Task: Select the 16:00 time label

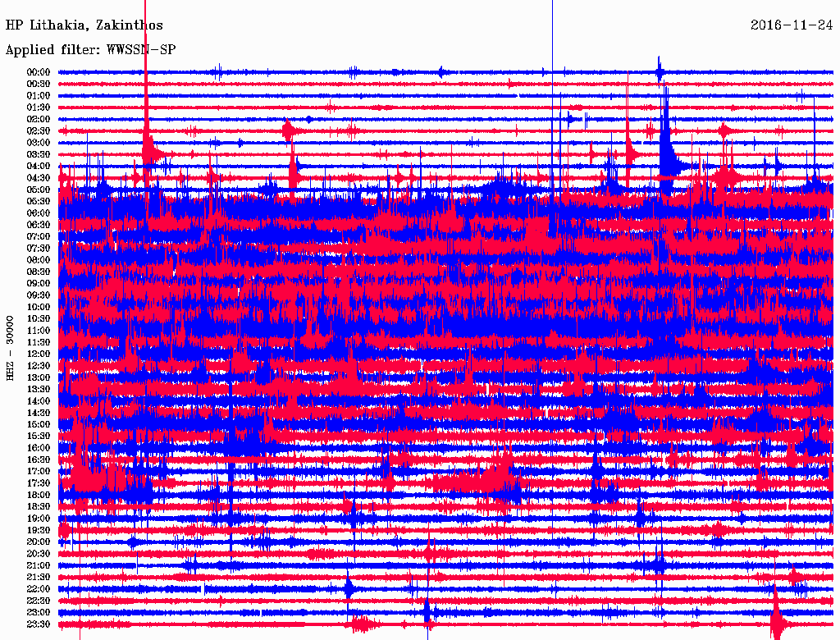Action: 39,448
